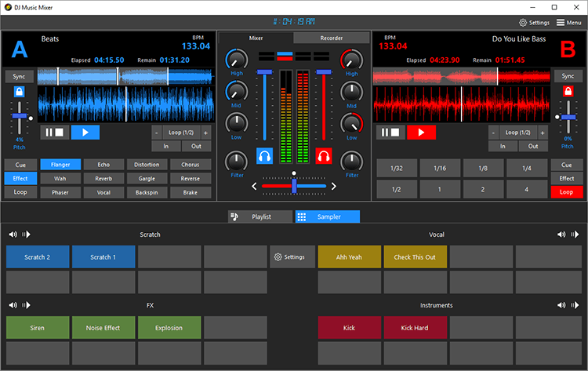Image resolution: width=588 pixels, height=371 pixels.
Task: Click the FX bank play/pause icon
Action: coord(26,305)
